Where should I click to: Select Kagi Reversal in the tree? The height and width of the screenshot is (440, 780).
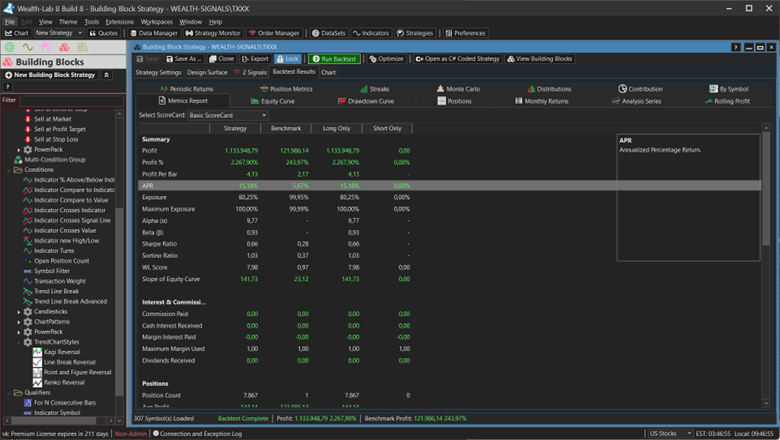[x=64, y=352]
